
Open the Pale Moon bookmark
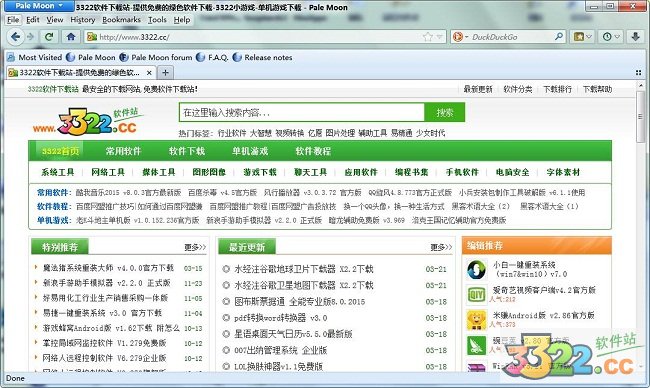tap(91, 57)
